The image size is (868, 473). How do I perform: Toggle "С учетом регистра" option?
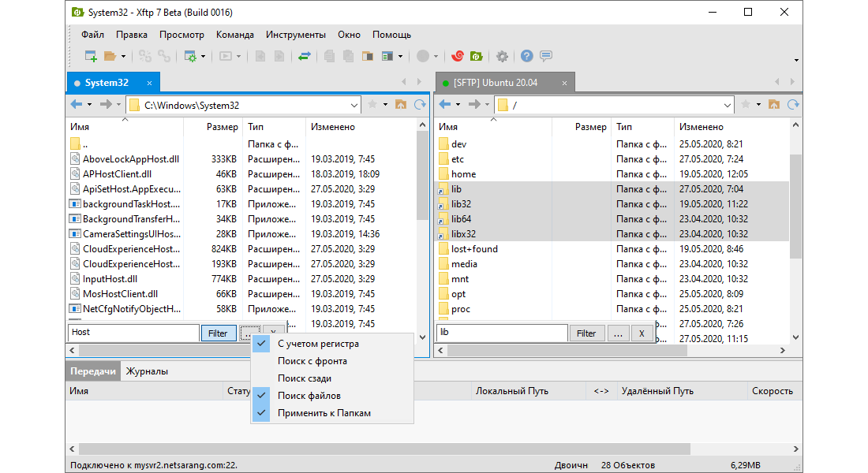point(332,344)
